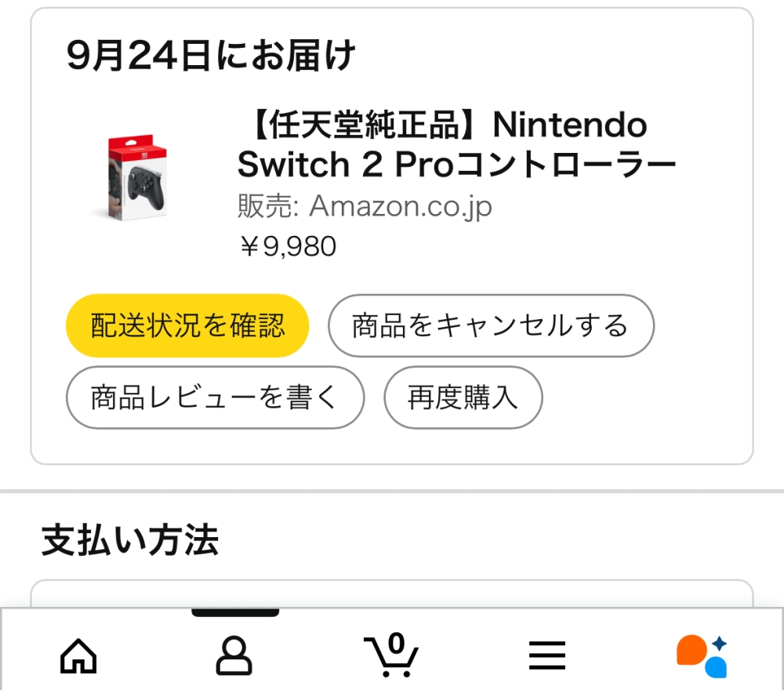
Task: Open the payment method card below 支払い方法
Action: pos(392,594)
